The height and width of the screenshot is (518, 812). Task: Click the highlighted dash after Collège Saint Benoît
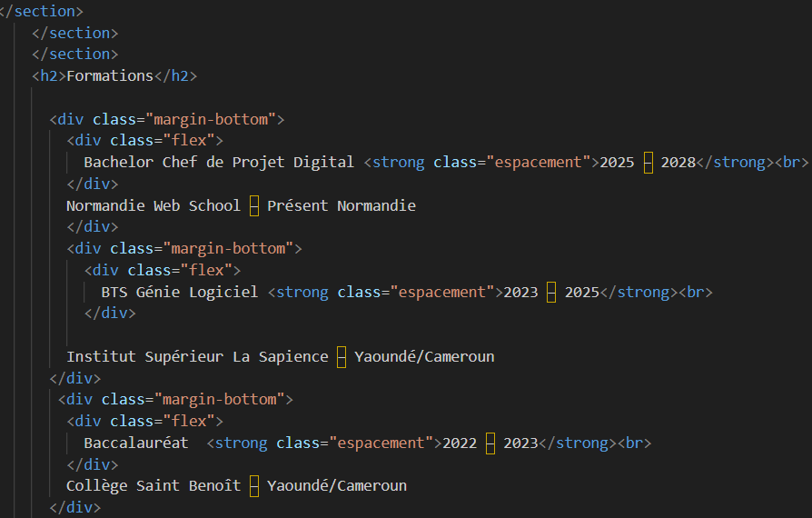253,485
